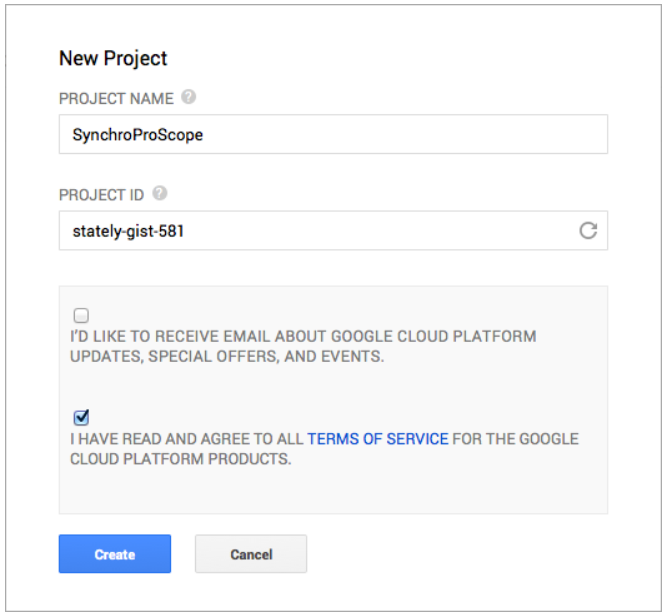665x614 pixels.
Task: Click the help icon beside PROJECT NAME
Action: coord(189,98)
